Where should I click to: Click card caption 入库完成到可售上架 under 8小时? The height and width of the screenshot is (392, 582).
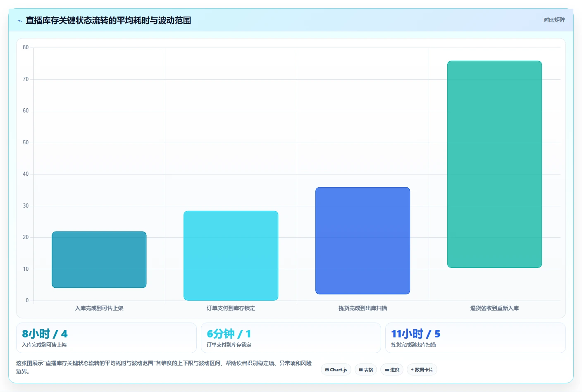pyautogui.click(x=44, y=345)
